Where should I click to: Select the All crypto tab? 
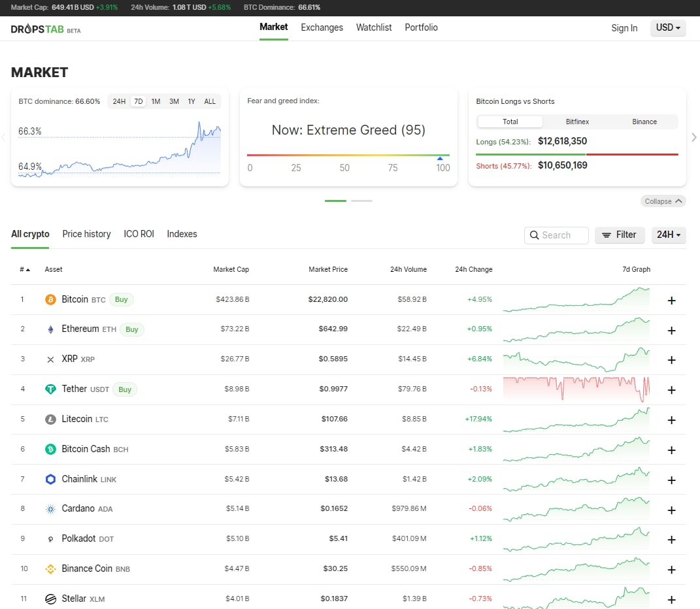[30, 234]
